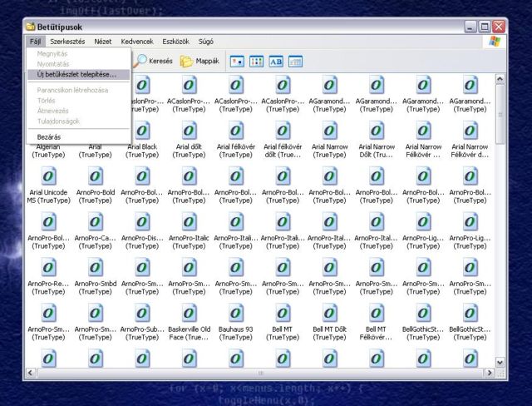Image resolution: width=532 pixels, height=406 pixels.
Task: Open the Szerkesztés menu
Action: point(66,41)
